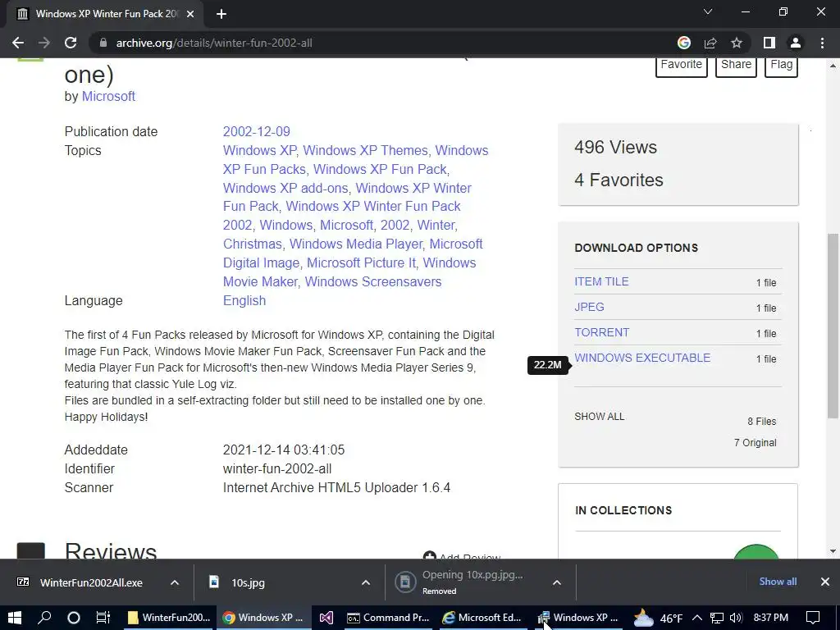The height and width of the screenshot is (630, 840).
Task: Open Visual Studio from the taskbar
Action: [x=326, y=618]
